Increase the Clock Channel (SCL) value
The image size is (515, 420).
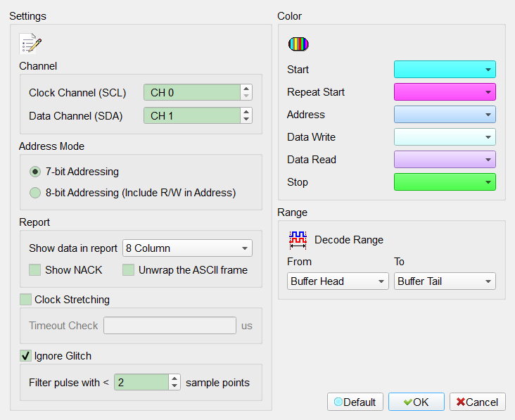(246, 89)
